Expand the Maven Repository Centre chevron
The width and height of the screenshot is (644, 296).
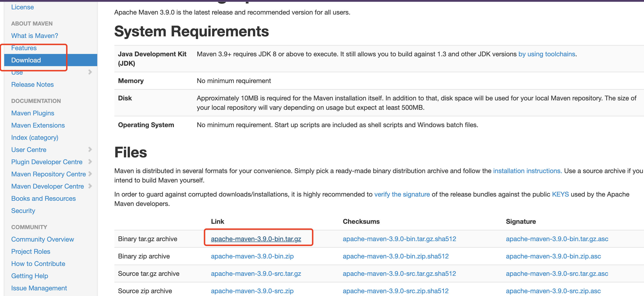click(90, 174)
